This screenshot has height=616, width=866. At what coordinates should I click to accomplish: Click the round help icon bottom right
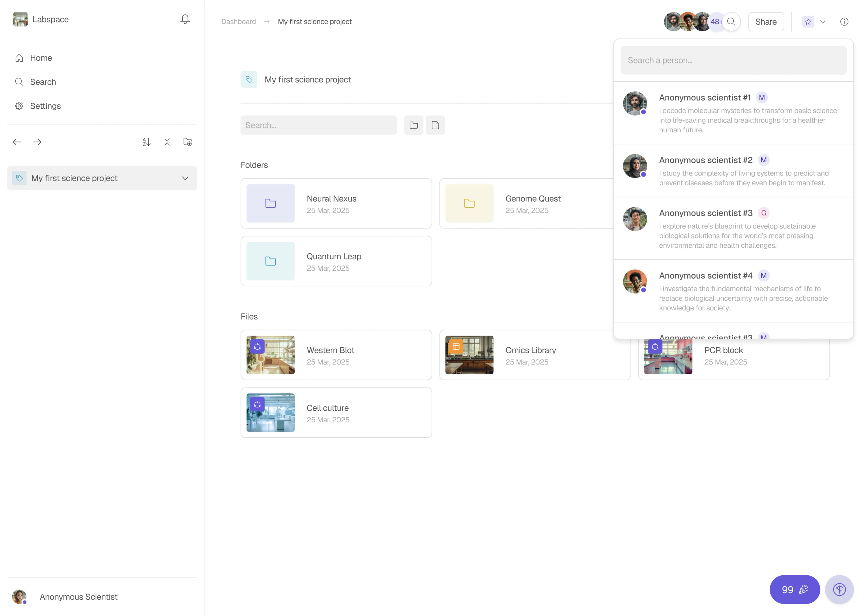(839, 589)
